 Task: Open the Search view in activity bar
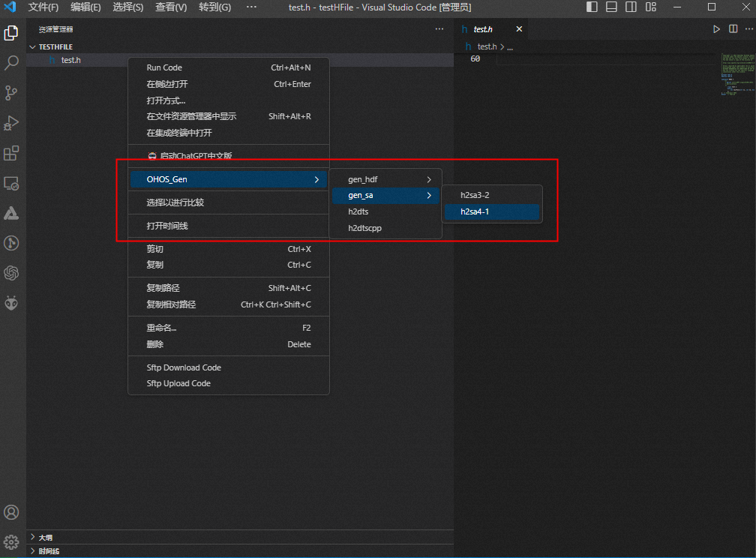pos(11,63)
